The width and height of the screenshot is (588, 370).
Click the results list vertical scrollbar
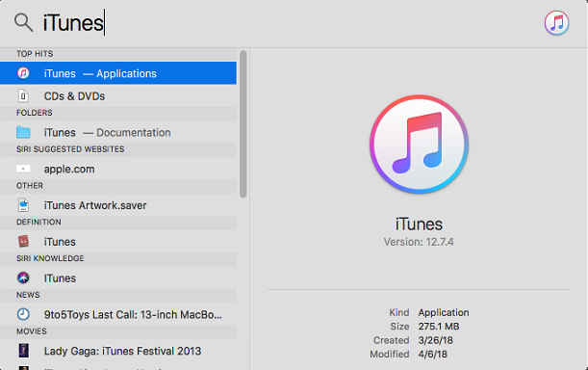click(243, 124)
